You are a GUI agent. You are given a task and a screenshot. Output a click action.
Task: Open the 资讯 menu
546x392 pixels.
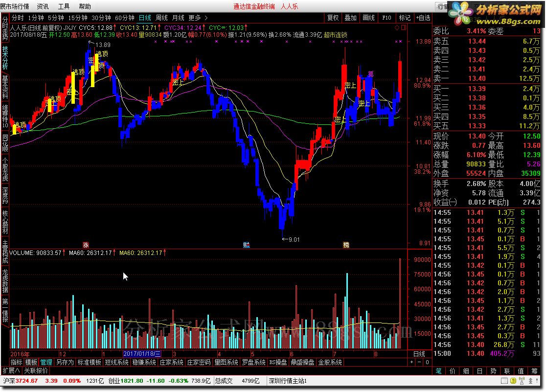[43, 6]
